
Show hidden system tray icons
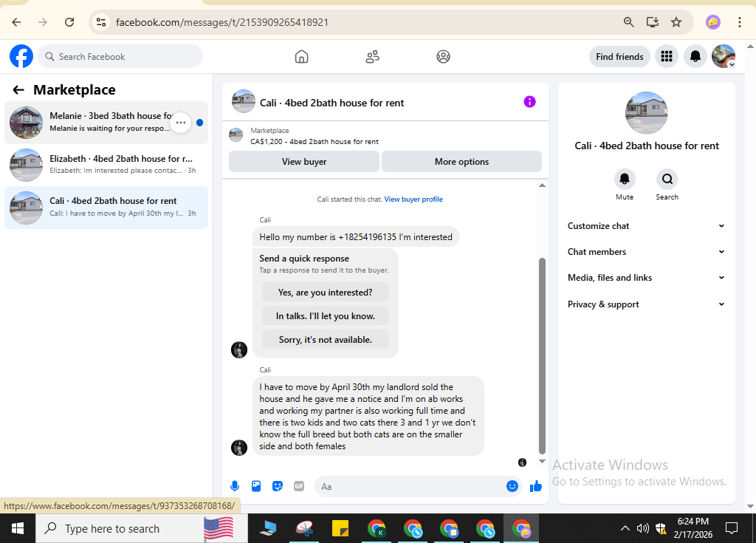click(x=625, y=528)
